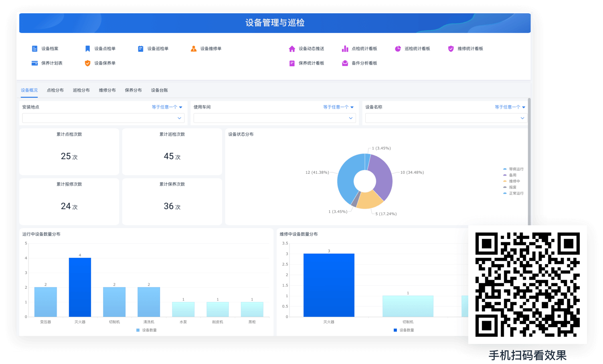Open the 保养计划表 link
Image resolution: width=603 pixels, height=364 pixels.
tap(52, 63)
